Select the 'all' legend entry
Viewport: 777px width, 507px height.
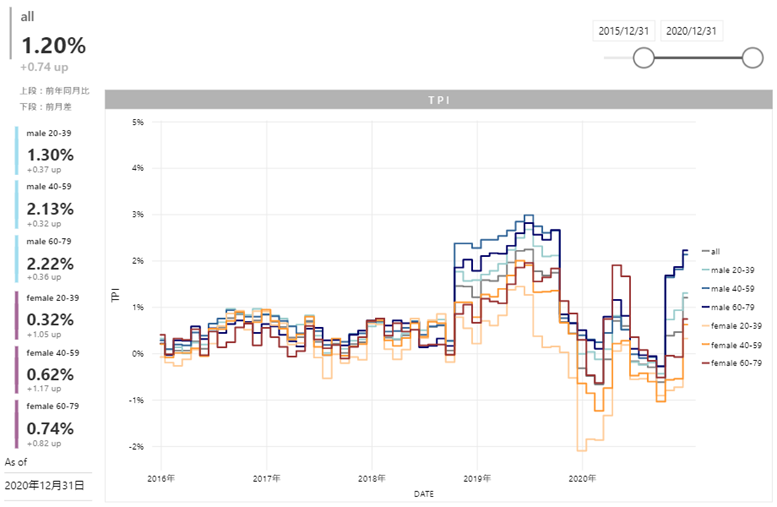716,251
